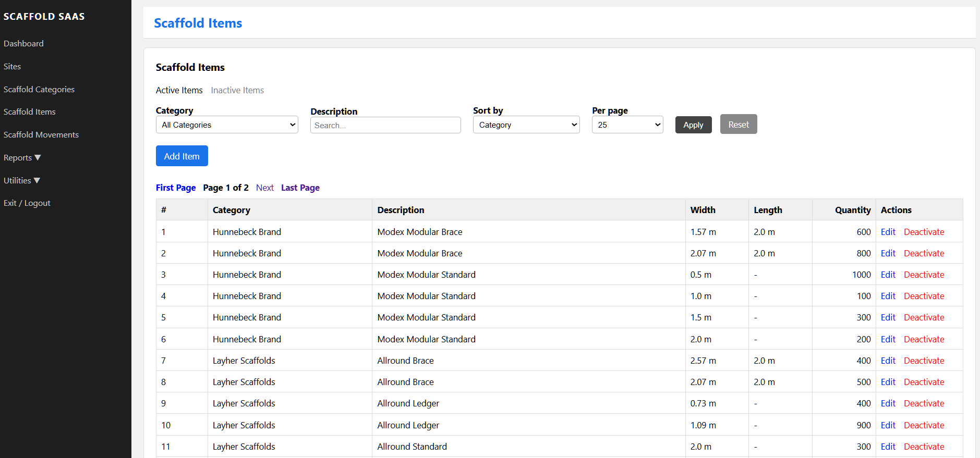This screenshot has height=458, width=980.
Task: Edit row 3 Modex Modular Standard 0.5 m
Action: coord(888,275)
